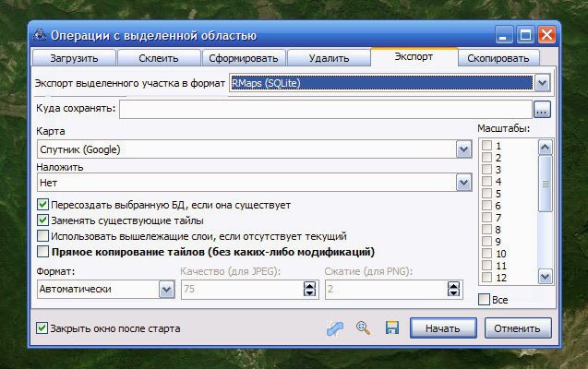The image size is (588, 369).
Task: Switch to the 'Загрузить' tab
Action: pos(74,58)
